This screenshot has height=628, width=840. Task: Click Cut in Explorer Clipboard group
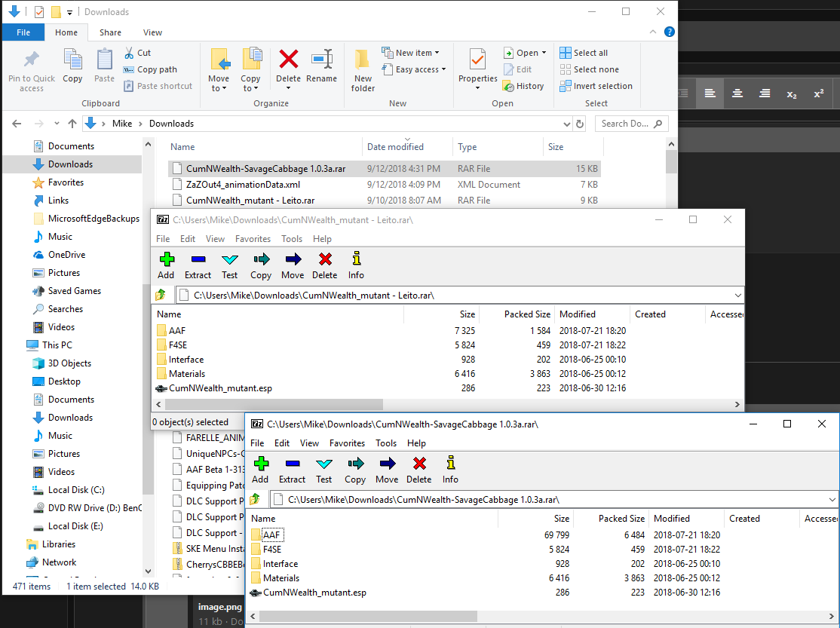pyautogui.click(x=138, y=53)
